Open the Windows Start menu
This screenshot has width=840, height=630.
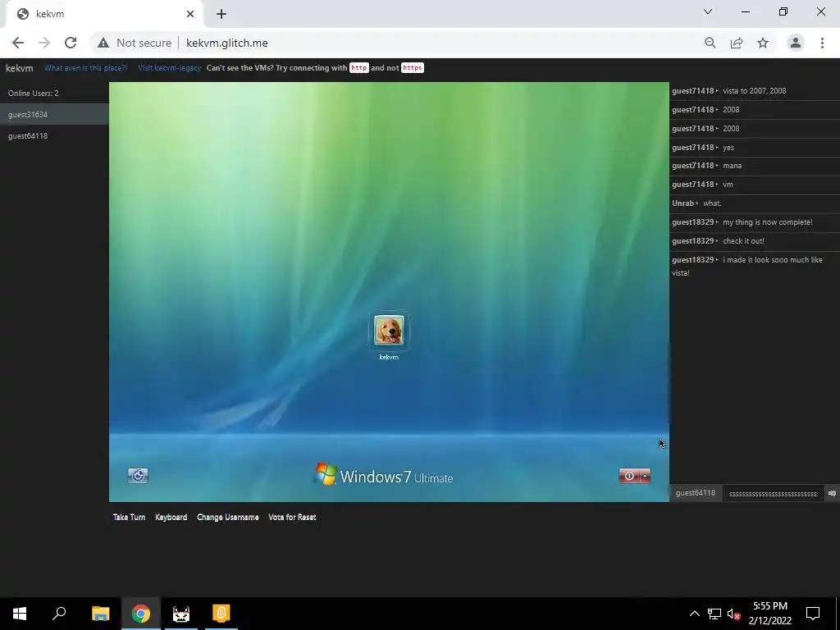click(20, 614)
